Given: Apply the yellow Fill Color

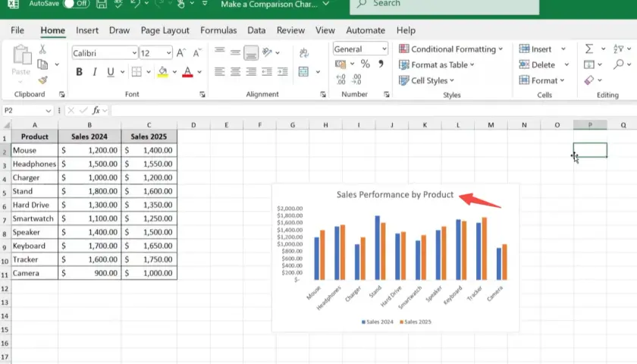Looking at the screenshot, I should (162, 72).
